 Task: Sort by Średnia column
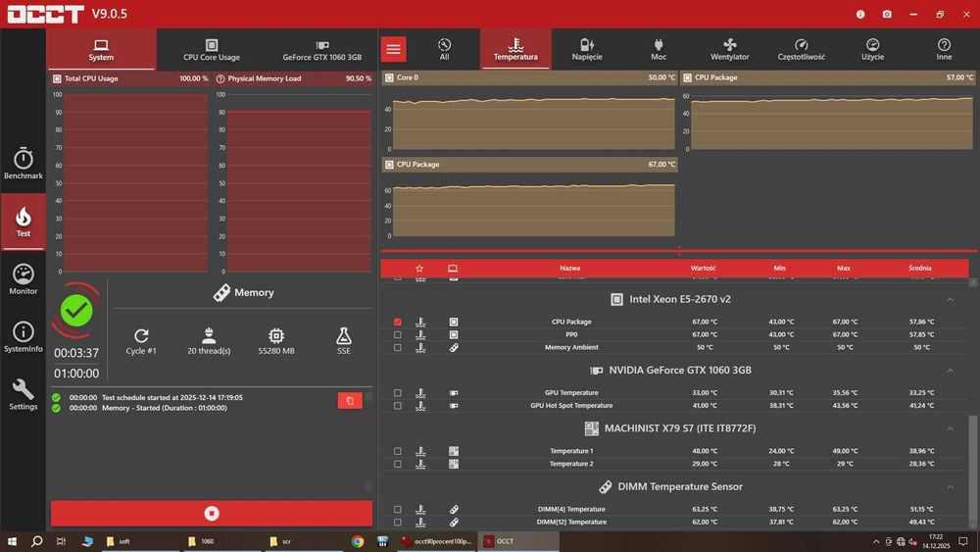click(920, 269)
